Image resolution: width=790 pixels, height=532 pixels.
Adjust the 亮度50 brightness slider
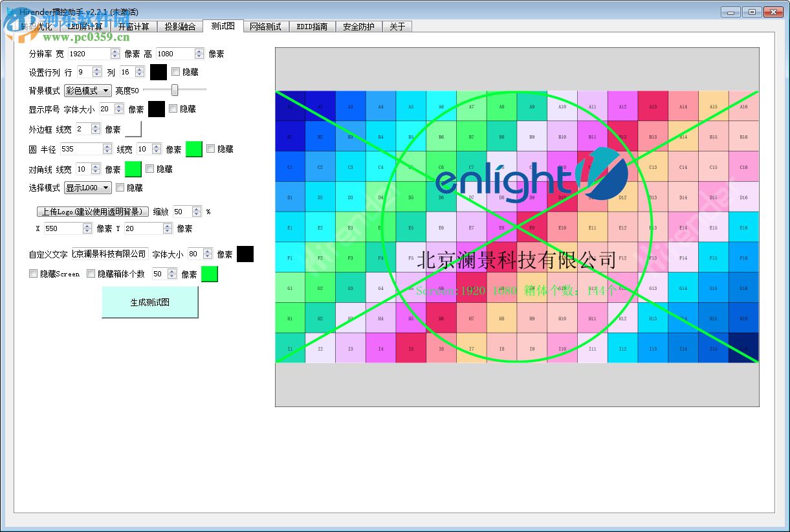173,90
